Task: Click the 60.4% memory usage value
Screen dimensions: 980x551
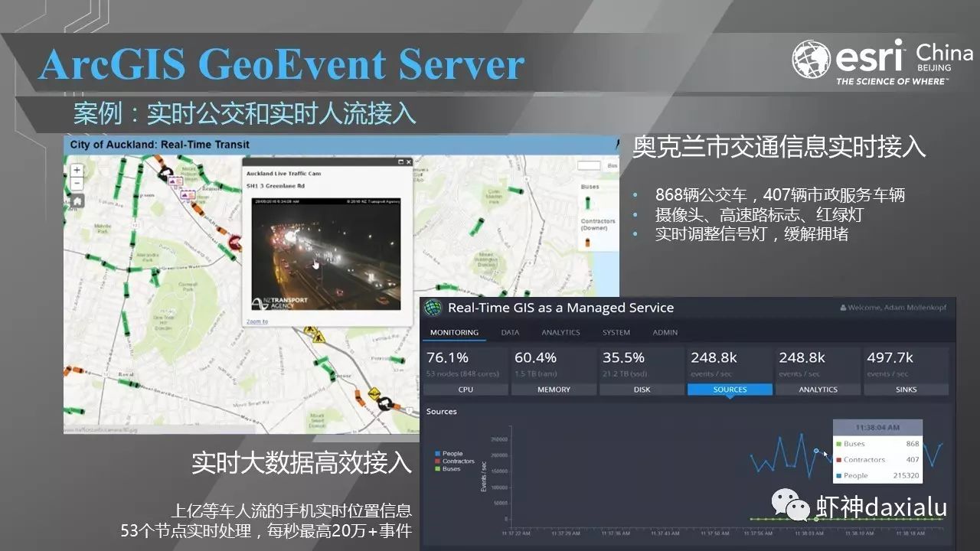Action: [535, 357]
